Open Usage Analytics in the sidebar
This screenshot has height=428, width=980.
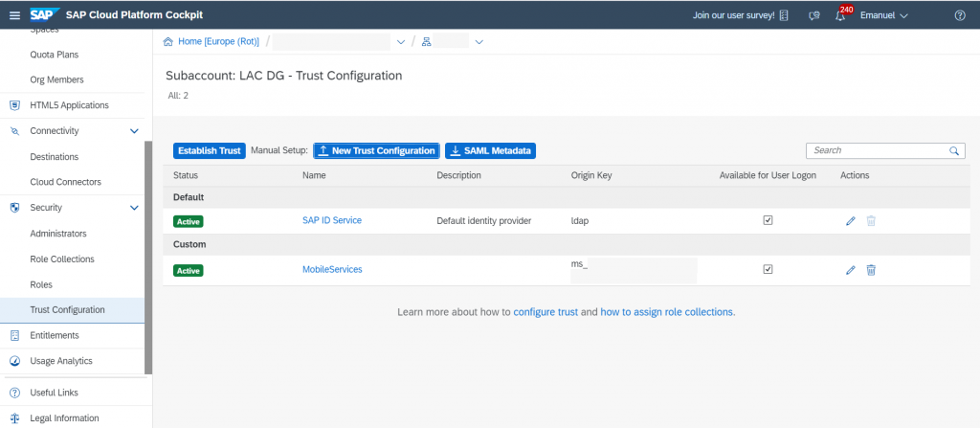[x=61, y=361]
